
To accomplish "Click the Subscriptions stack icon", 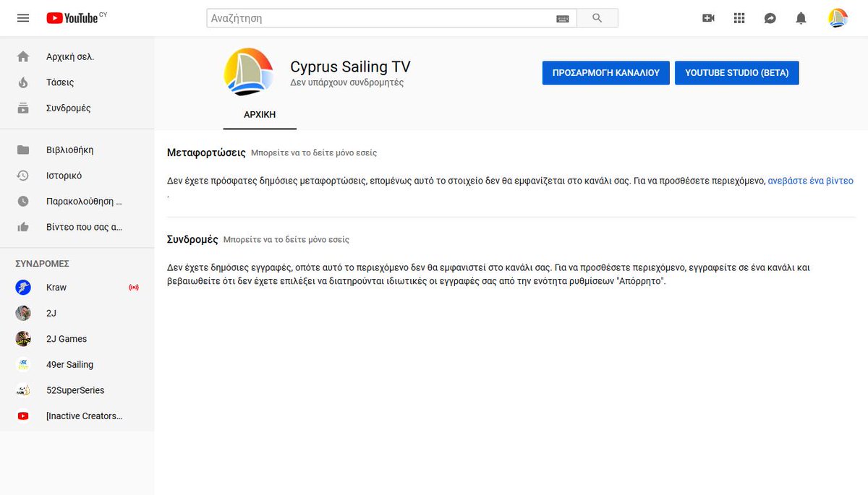I will [23, 108].
